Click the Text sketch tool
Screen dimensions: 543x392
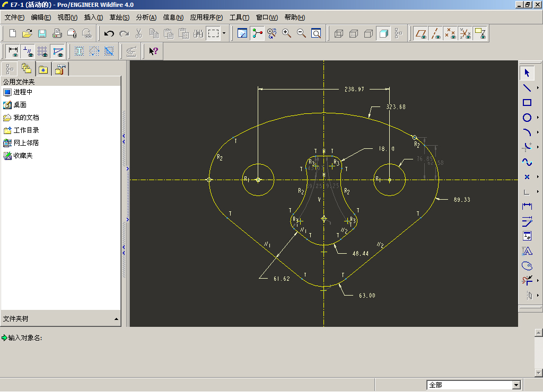527,251
